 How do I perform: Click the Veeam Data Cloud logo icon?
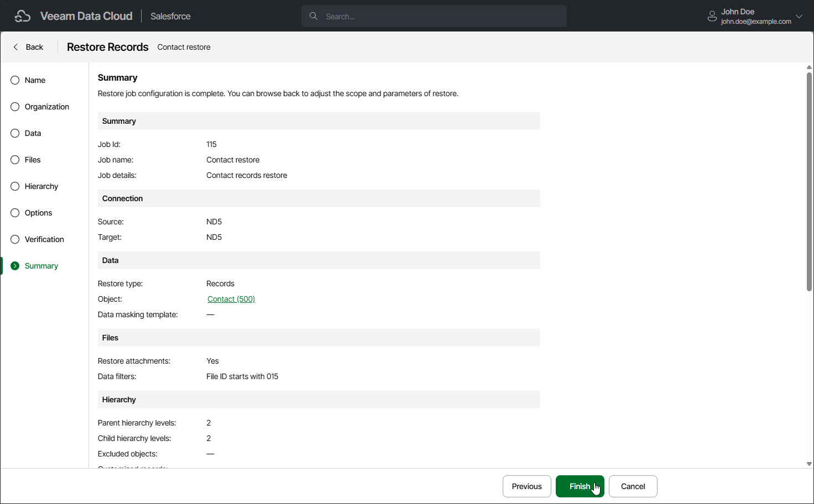coord(23,16)
